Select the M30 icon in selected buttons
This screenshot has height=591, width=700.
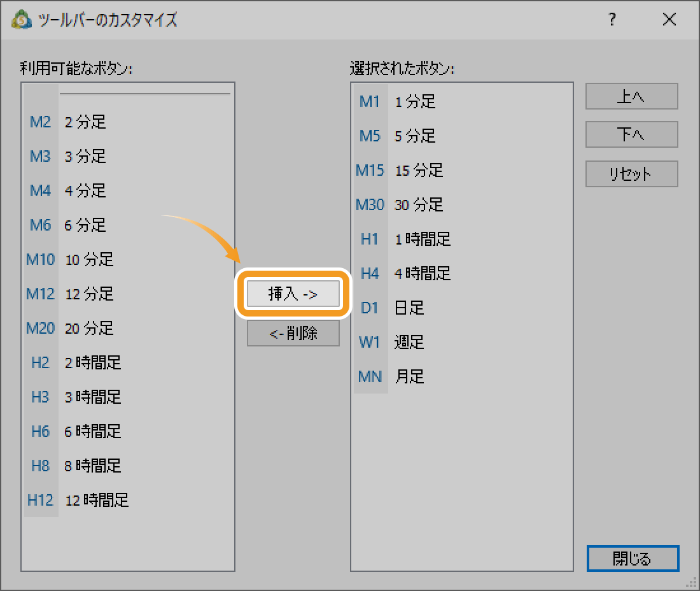(370, 205)
